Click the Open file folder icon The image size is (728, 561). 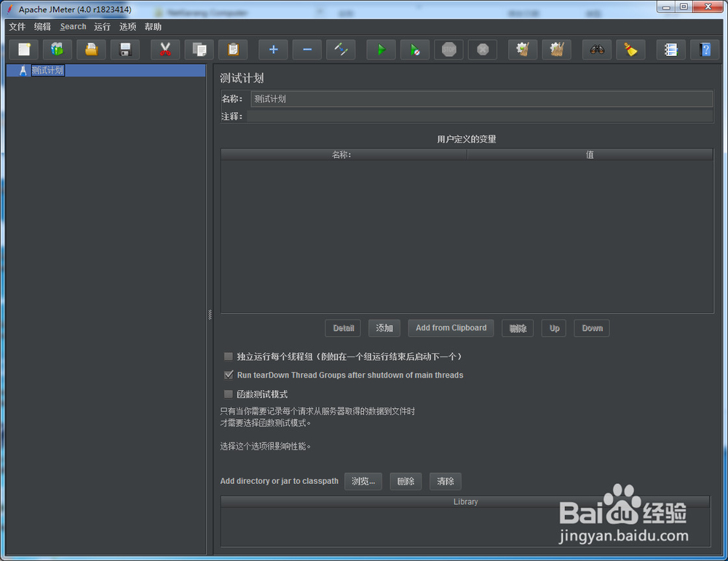click(92, 49)
